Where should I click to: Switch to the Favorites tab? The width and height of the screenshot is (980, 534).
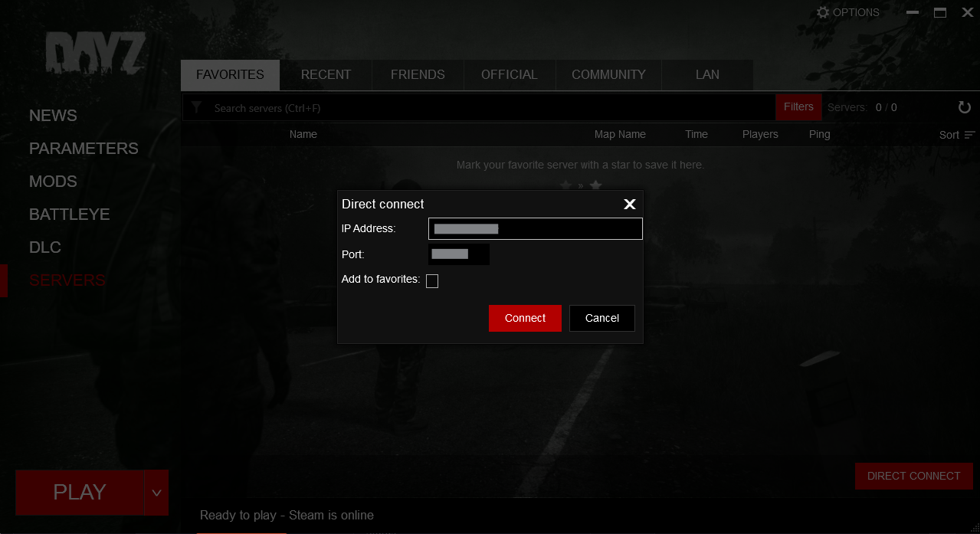230,75
